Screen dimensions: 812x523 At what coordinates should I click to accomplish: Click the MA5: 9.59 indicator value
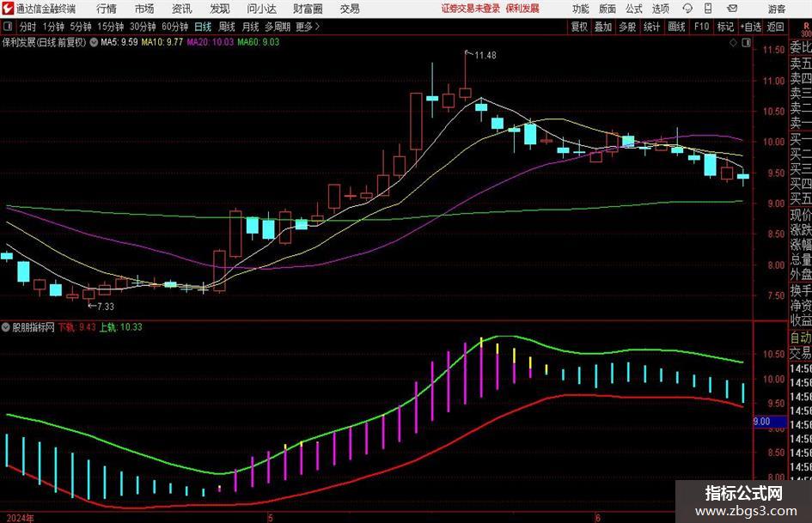pyautogui.click(x=119, y=42)
